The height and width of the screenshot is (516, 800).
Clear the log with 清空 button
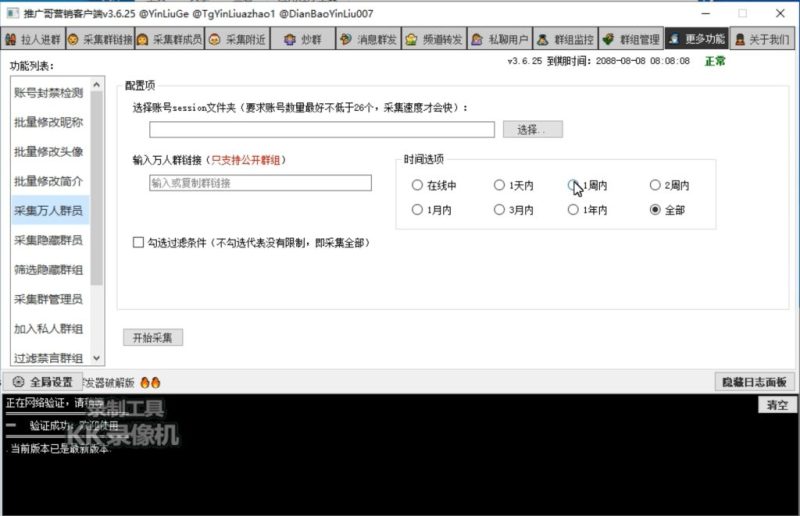point(777,405)
